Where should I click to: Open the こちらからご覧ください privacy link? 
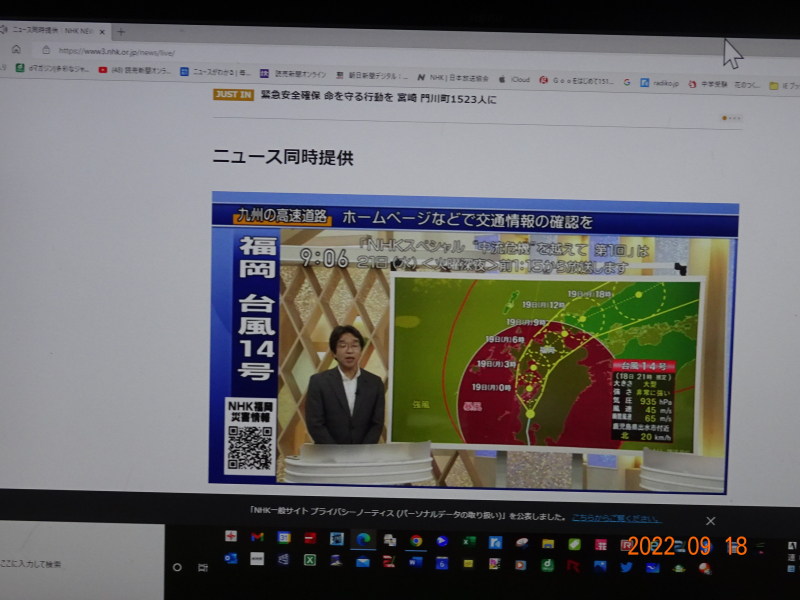click(x=616, y=518)
